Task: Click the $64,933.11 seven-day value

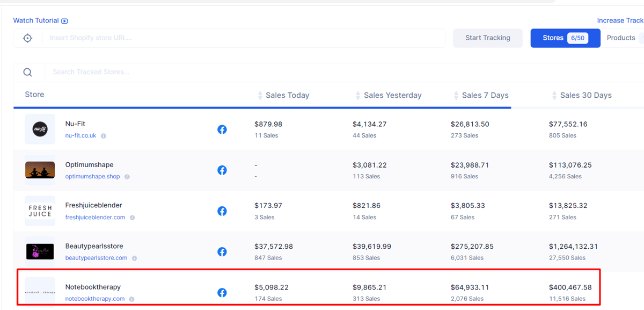Action: [470, 287]
